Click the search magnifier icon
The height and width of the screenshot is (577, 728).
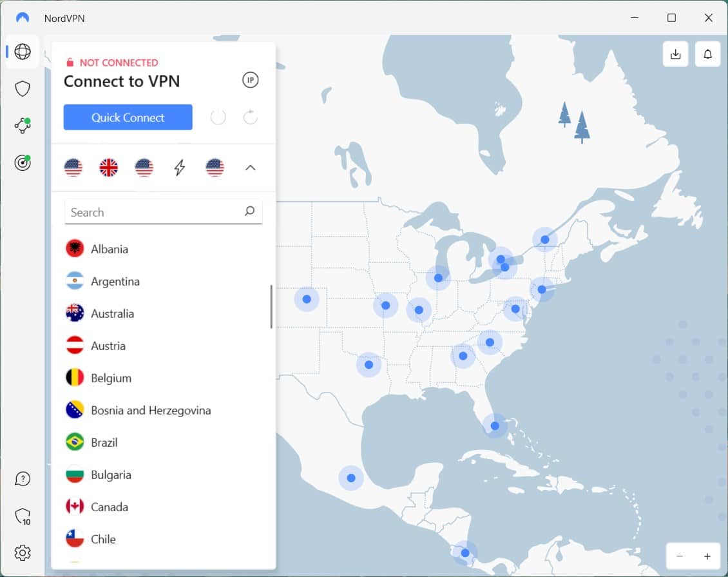click(250, 211)
